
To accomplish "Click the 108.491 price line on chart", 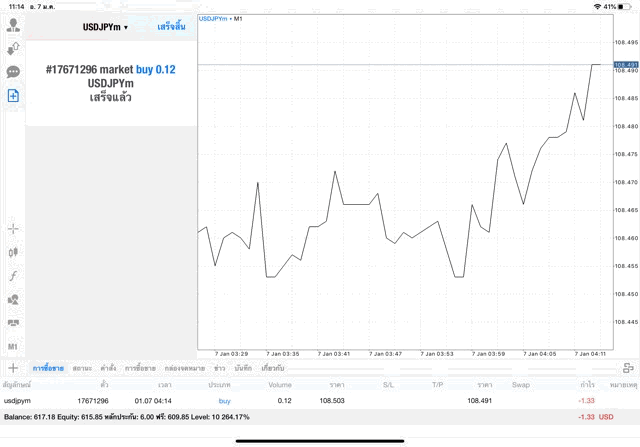I will [400, 65].
